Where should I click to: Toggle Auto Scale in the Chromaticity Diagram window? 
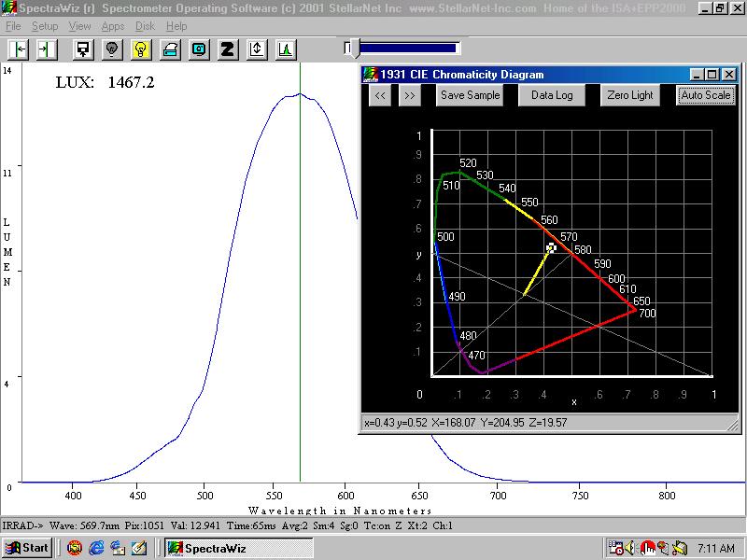pos(705,95)
